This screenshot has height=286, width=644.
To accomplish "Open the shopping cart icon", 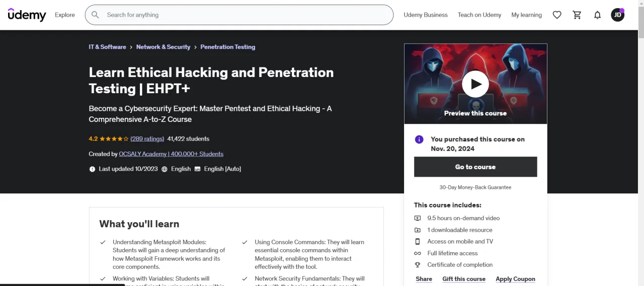I will point(577,15).
